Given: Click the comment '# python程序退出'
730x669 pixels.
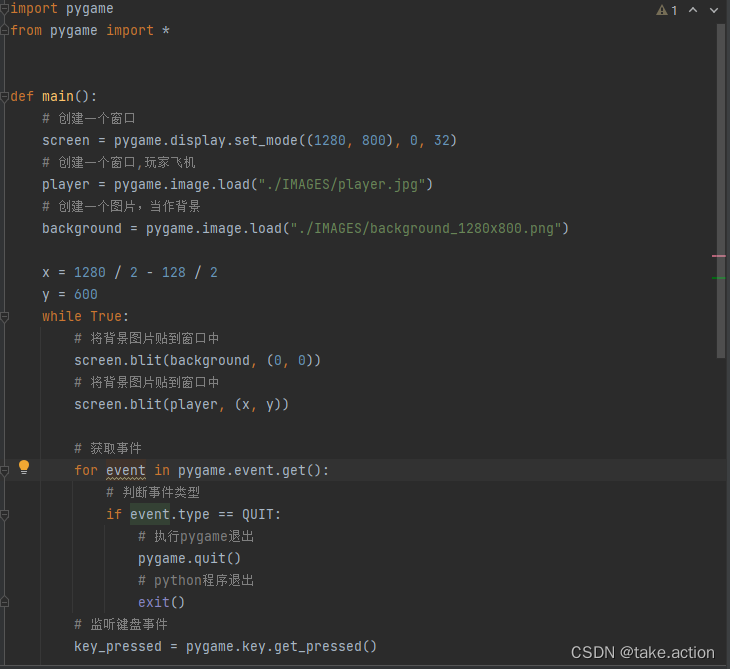Looking at the screenshot, I should click(196, 580).
